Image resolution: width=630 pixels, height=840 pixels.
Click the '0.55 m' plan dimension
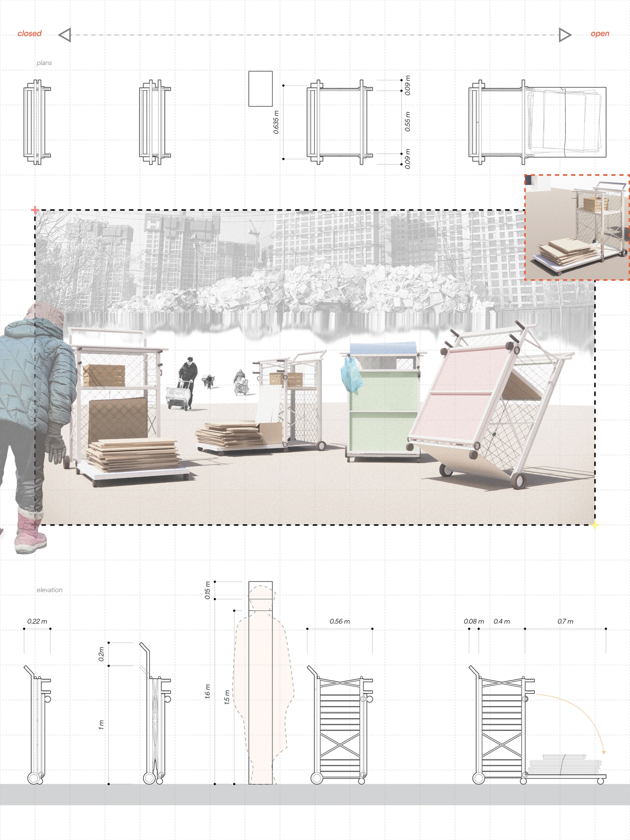tap(408, 122)
